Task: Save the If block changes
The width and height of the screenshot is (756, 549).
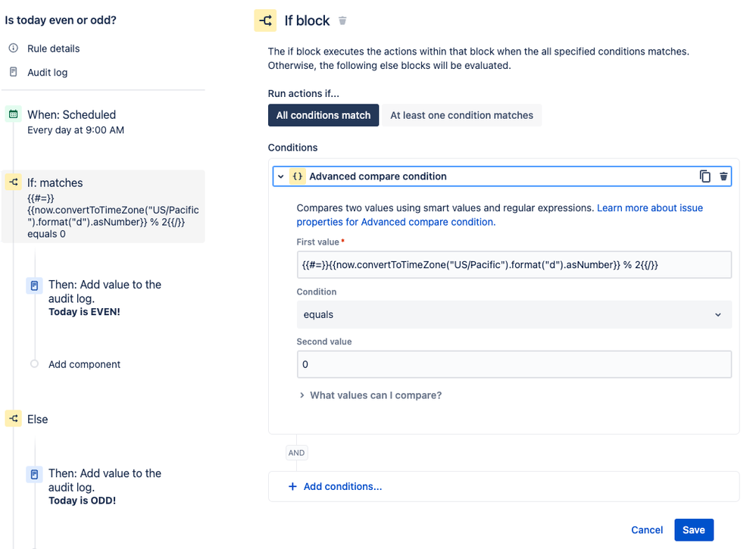Action: coord(693,530)
